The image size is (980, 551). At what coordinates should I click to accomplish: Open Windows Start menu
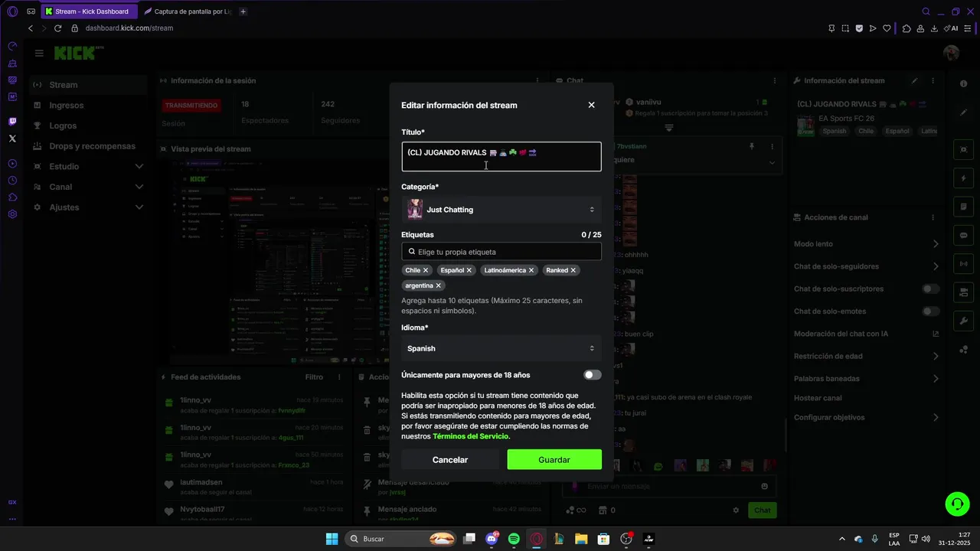(x=332, y=539)
